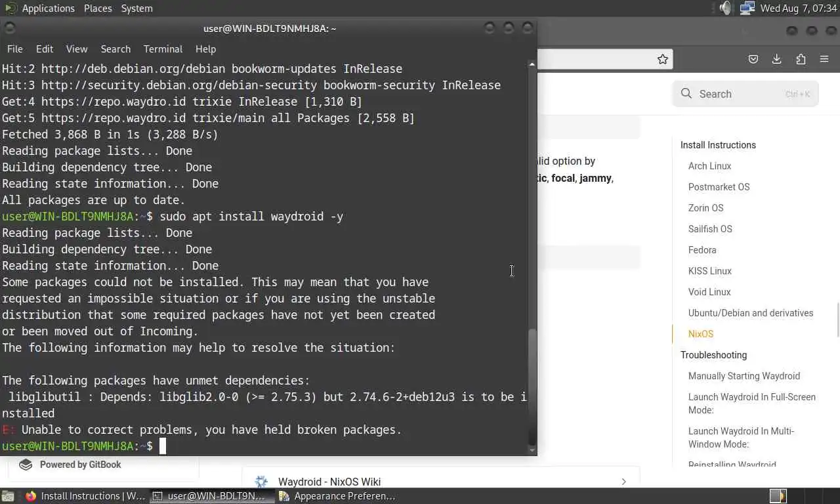
Task: Click the show desktop icon in the taskbar
Action: pos(7,496)
